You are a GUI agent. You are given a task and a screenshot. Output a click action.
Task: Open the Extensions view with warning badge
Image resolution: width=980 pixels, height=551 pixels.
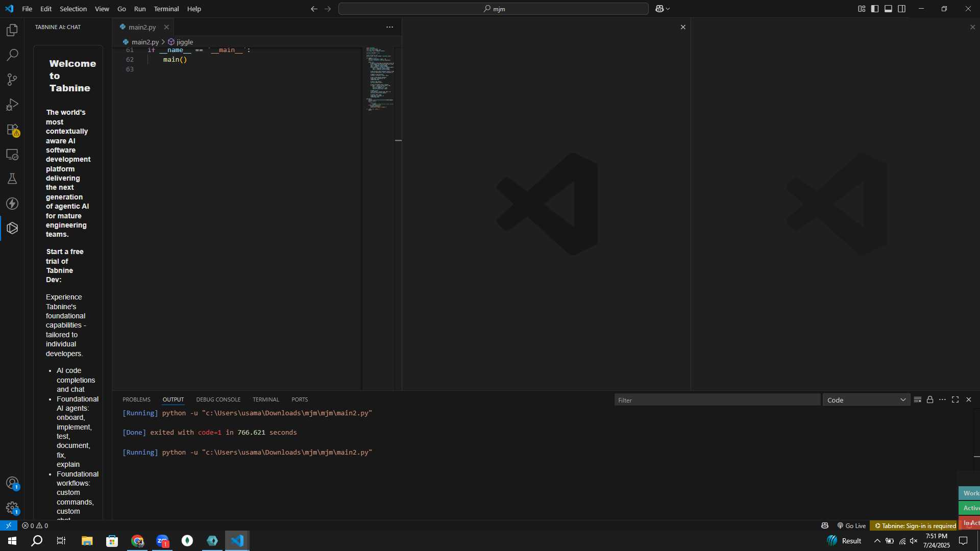coord(12,130)
